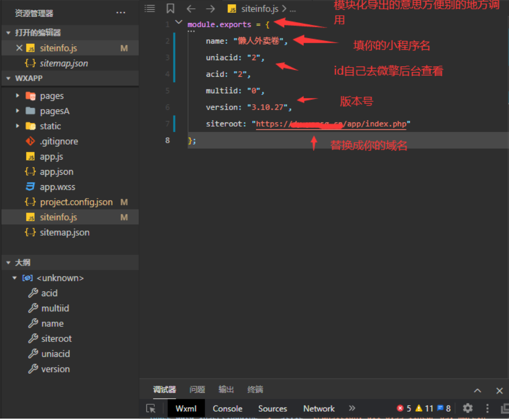Collapse the WXAPP project section
Image resolution: width=509 pixels, height=420 pixels.
[8, 79]
